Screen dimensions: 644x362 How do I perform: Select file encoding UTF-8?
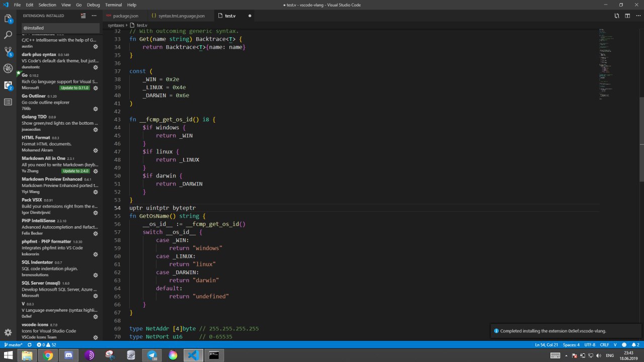click(x=590, y=345)
